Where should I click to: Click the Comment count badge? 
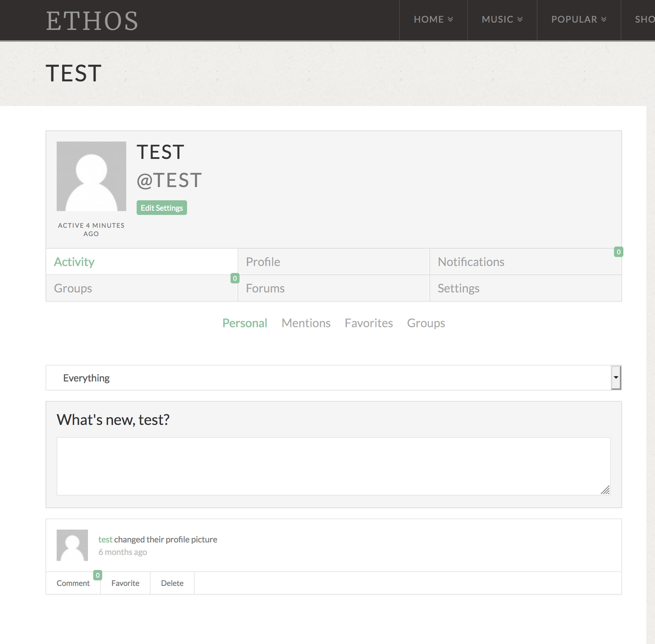click(x=98, y=575)
